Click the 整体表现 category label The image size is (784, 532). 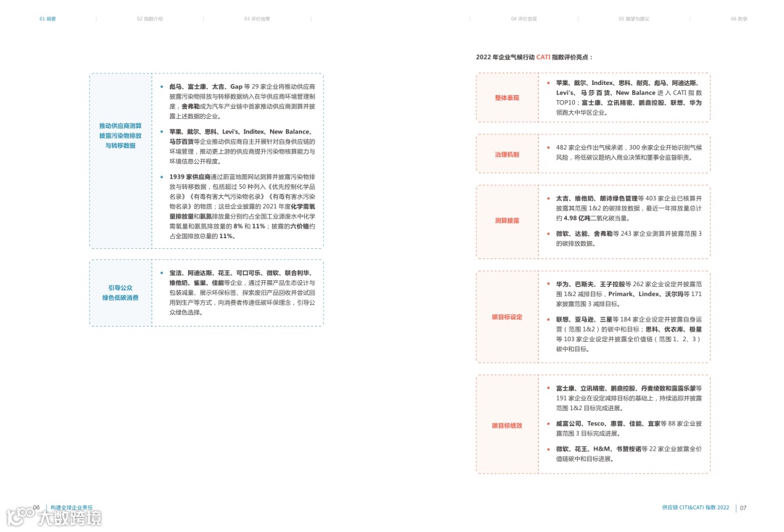coord(507,98)
